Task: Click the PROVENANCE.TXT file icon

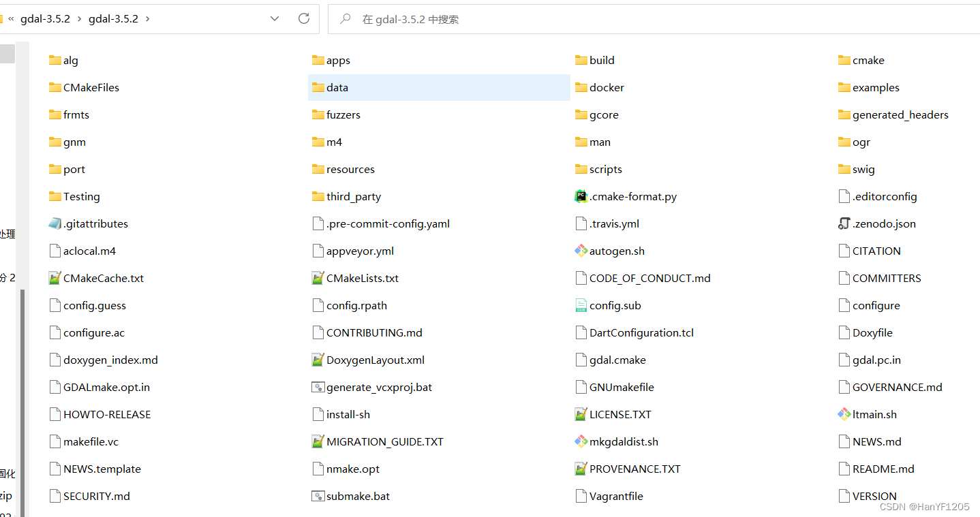Action: click(x=581, y=469)
